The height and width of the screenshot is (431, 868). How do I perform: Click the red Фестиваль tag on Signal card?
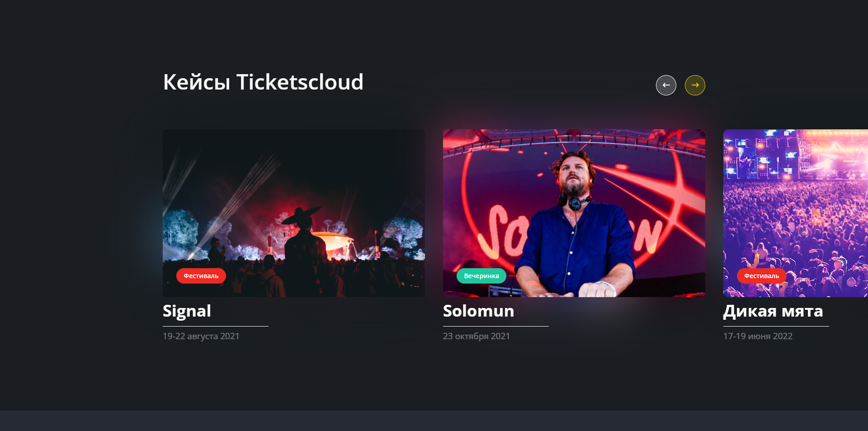click(201, 276)
